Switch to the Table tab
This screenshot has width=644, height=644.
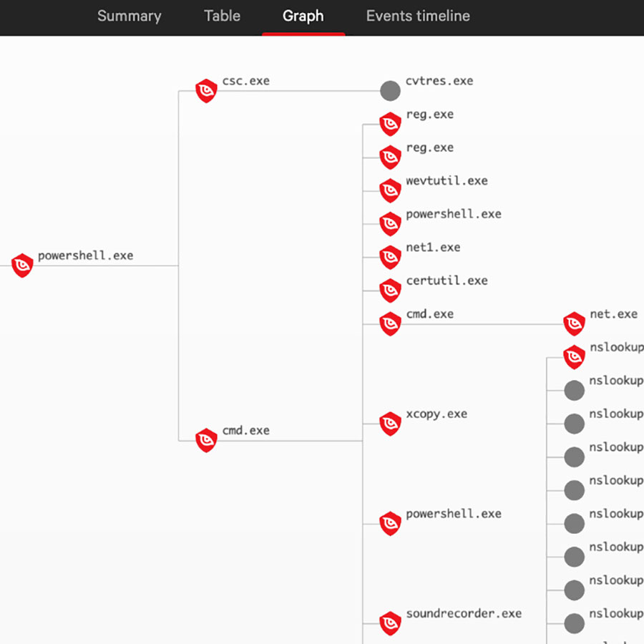click(222, 16)
